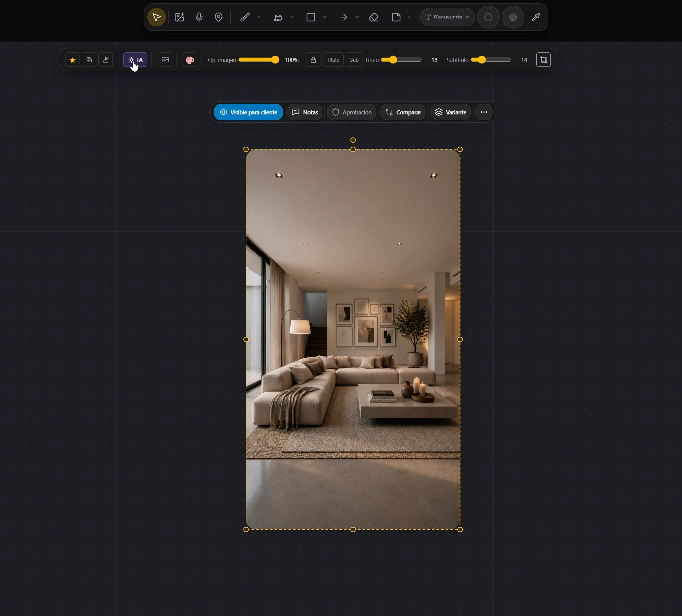This screenshot has width=682, height=616.
Task: Click the crop image icon
Action: [x=544, y=60]
